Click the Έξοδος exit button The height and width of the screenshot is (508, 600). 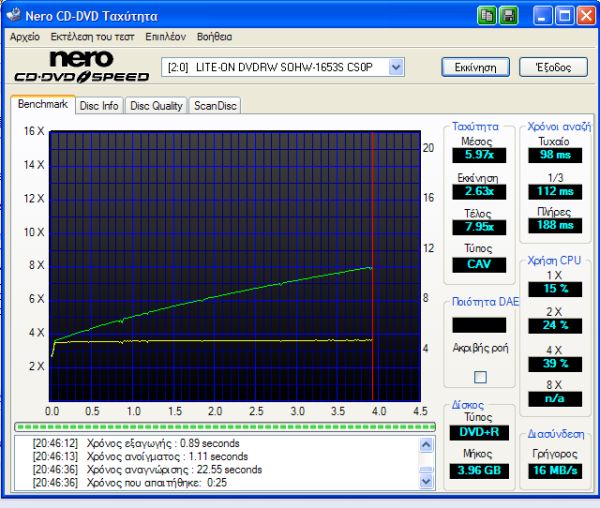pyautogui.click(x=553, y=67)
